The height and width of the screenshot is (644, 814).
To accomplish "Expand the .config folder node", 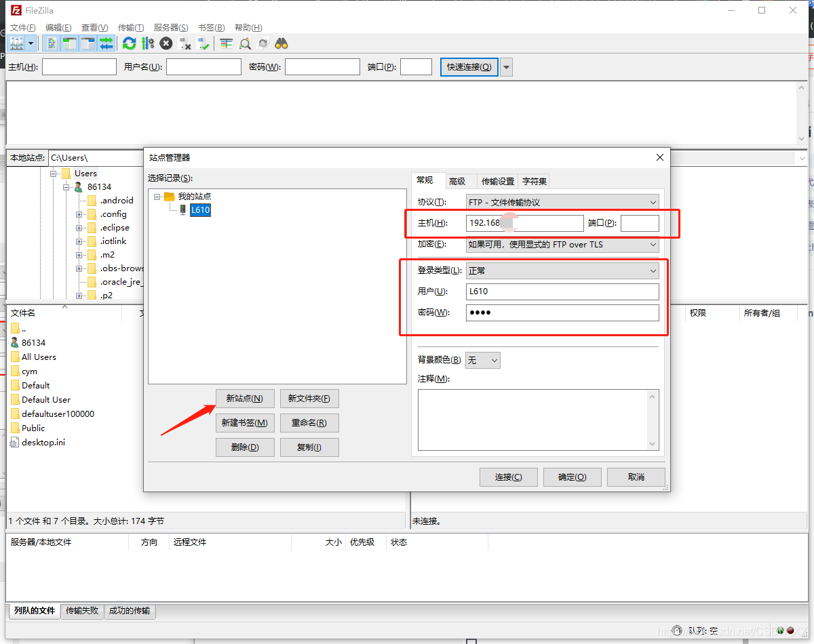I will 79,214.
